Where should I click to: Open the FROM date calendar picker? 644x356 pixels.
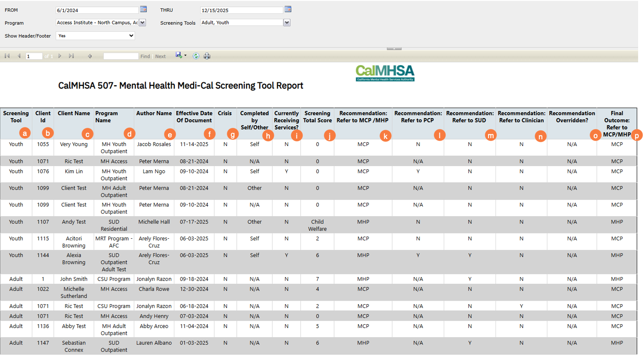click(143, 9)
